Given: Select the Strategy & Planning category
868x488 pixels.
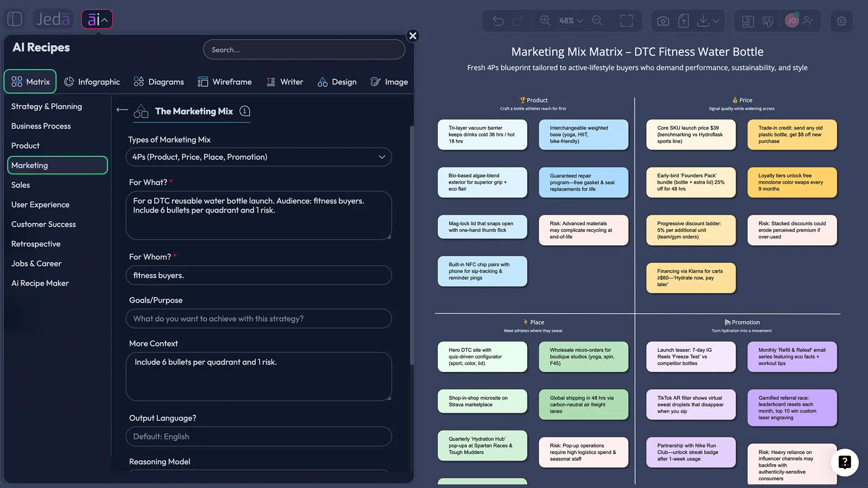Looking at the screenshot, I should point(47,106).
